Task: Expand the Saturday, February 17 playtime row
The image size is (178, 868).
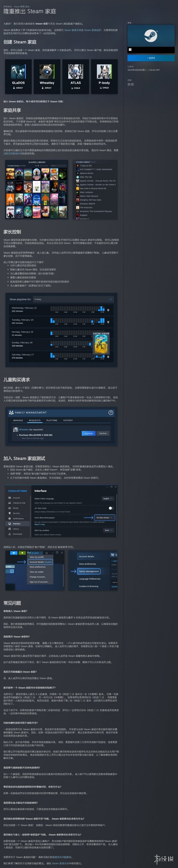Action: coord(108,357)
